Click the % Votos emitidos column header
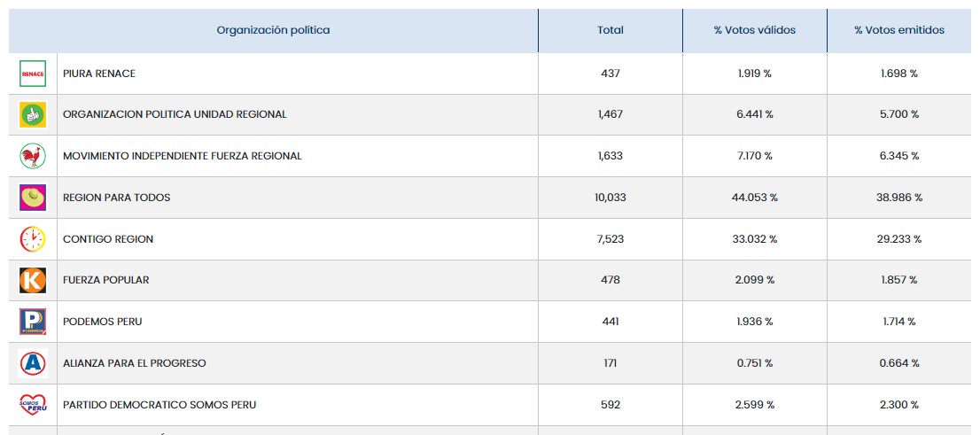 (x=899, y=30)
